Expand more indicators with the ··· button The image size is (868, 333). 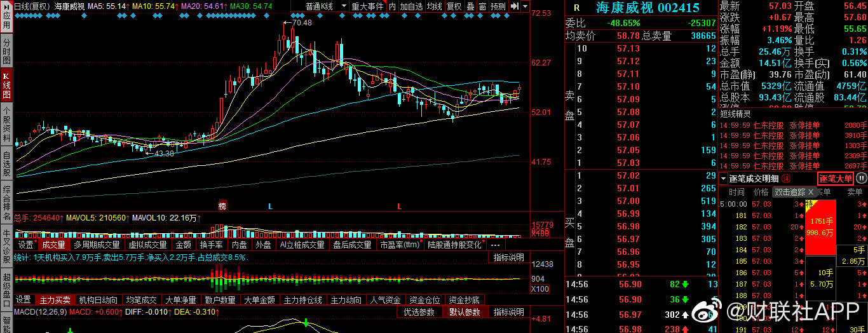pos(495,245)
